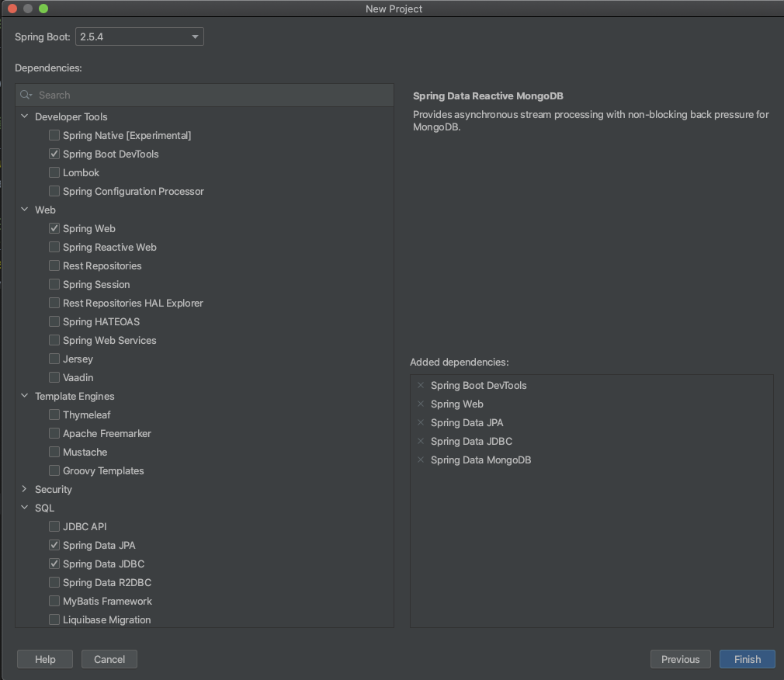784x680 pixels.
Task: Expand the Security group
Action: pos(25,489)
